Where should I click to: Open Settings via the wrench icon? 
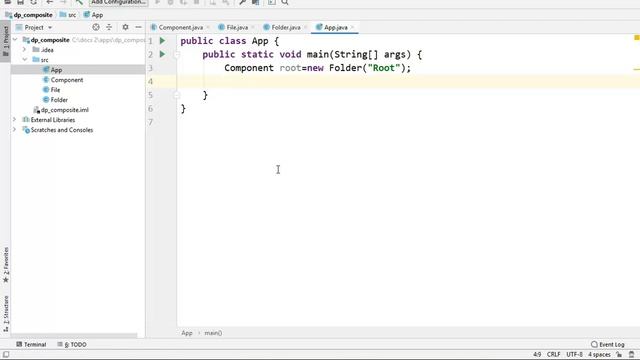(x=242, y=2)
